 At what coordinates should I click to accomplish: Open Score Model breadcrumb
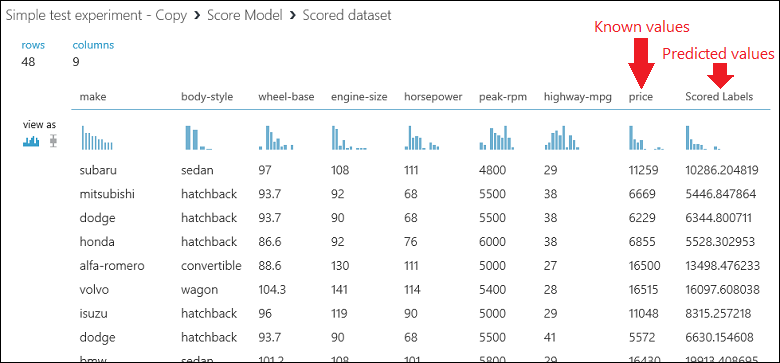point(245,15)
